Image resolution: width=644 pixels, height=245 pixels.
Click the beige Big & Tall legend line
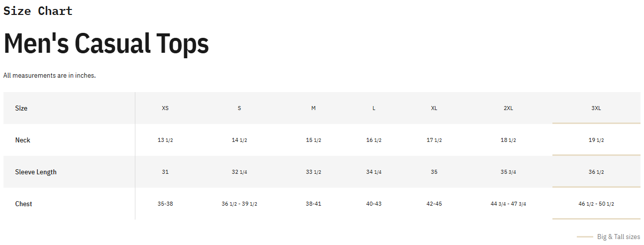coord(585,237)
